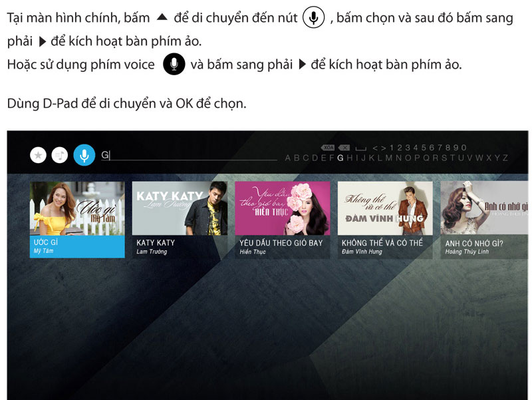This screenshot has width=532, height=400.
Task: Move cursor left with the < key
Action: click(375, 148)
